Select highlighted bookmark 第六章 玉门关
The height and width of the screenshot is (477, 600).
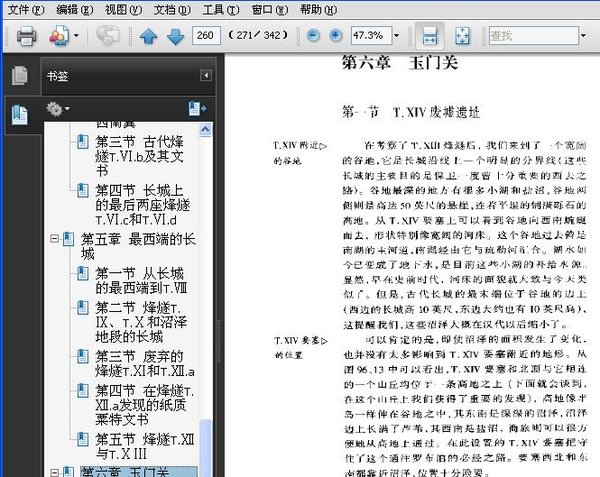139,472
